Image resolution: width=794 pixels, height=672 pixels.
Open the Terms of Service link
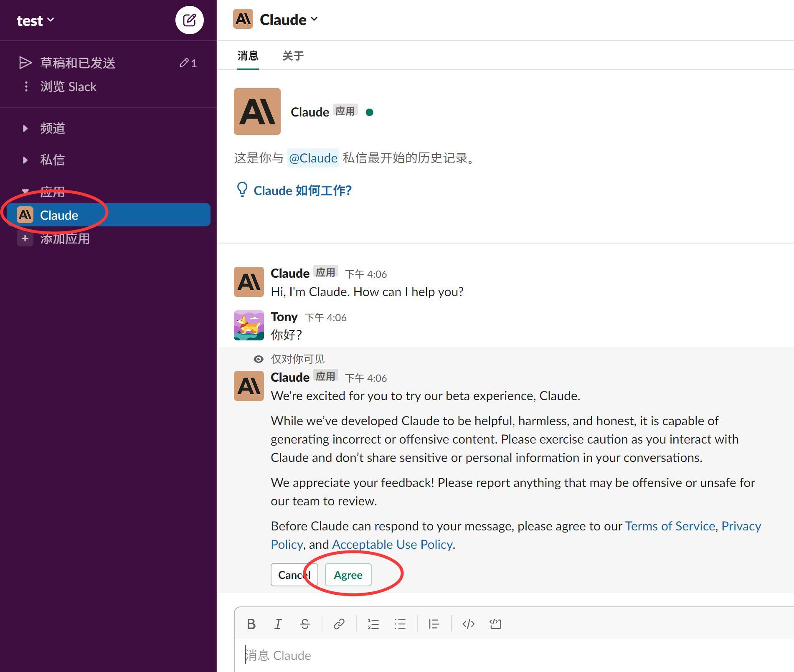(670, 526)
